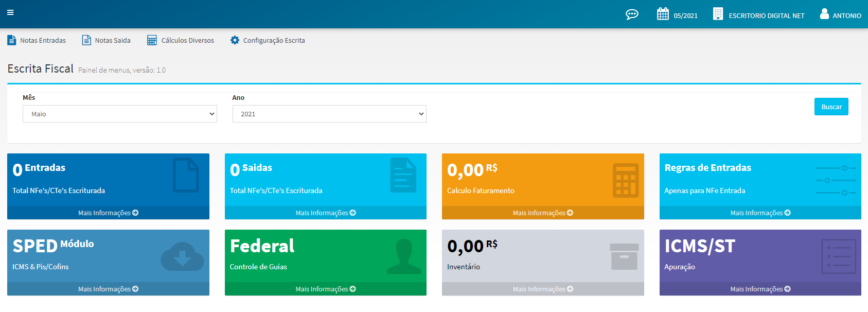Open the hamburger menu icon

coord(10,12)
